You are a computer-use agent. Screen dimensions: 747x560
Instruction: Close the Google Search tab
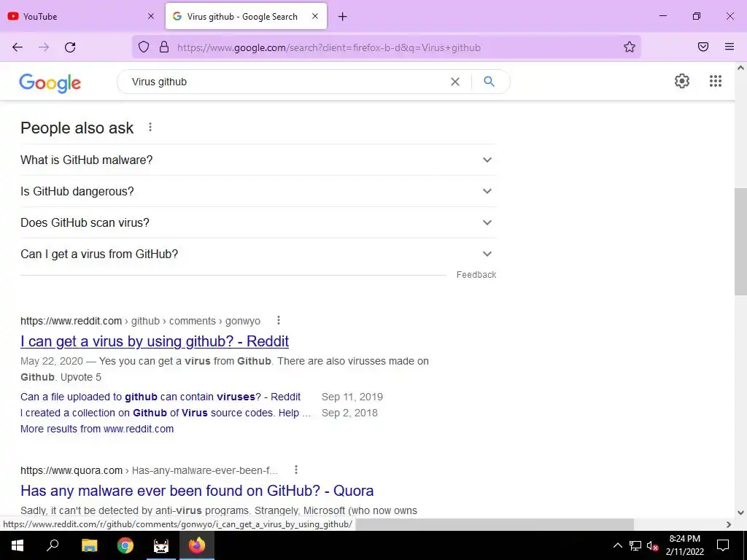click(315, 16)
